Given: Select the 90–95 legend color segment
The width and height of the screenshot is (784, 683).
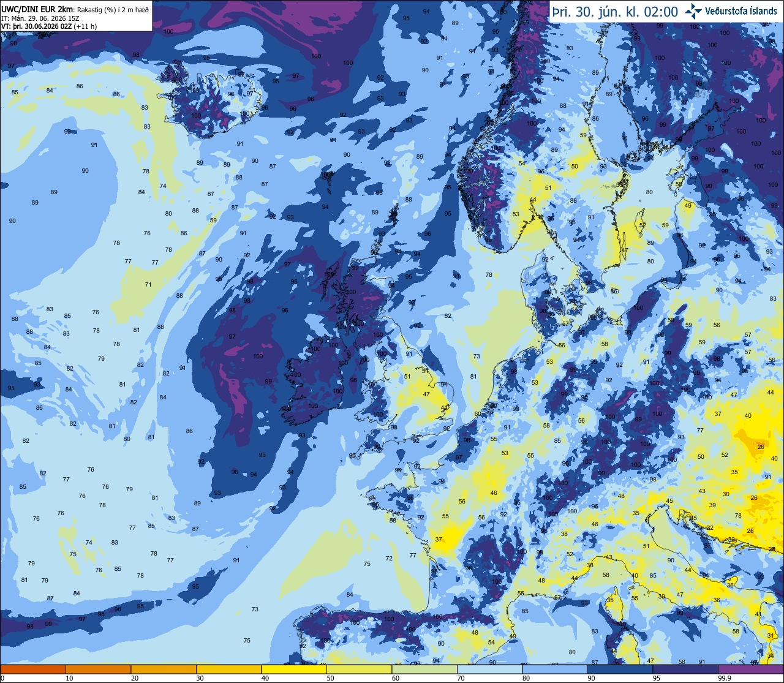Looking at the screenshot, I should [620, 669].
